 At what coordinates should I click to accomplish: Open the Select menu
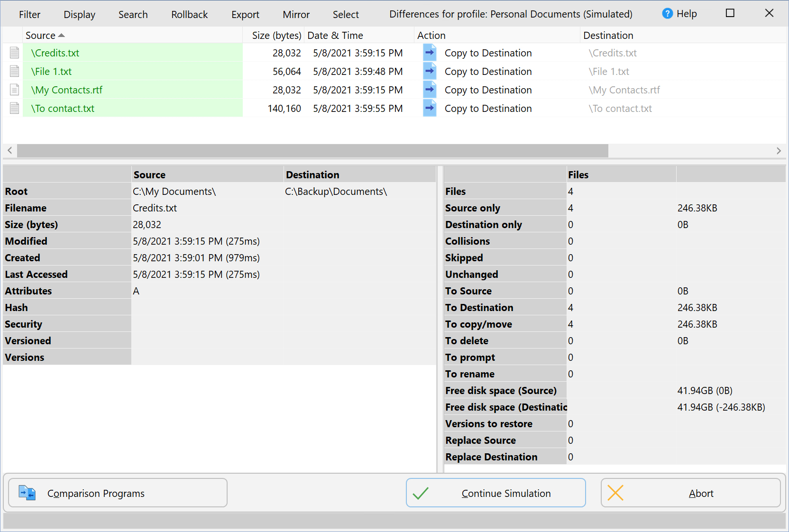346,14
